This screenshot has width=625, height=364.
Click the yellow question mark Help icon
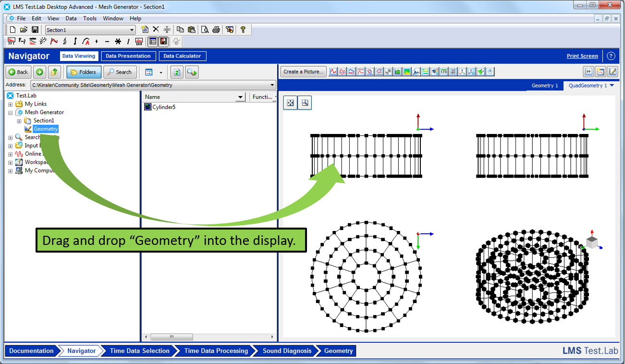pyautogui.click(x=243, y=30)
